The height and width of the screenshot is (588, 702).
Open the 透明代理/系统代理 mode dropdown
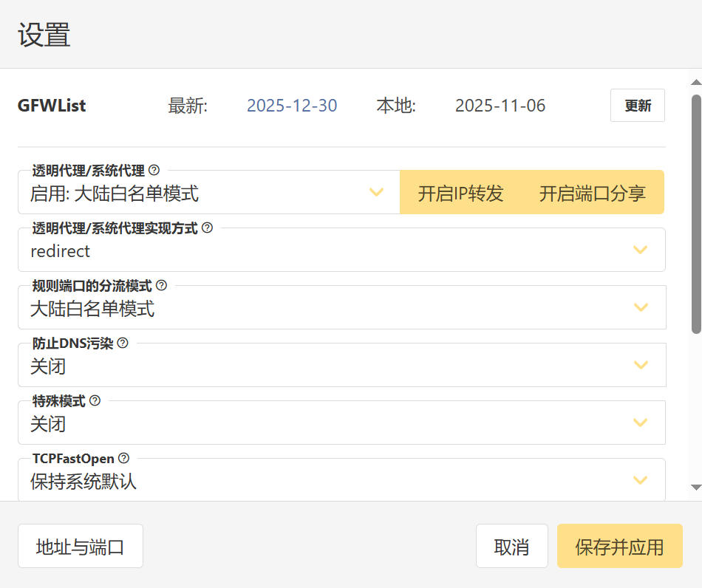pyautogui.click(x=208, y=194)
